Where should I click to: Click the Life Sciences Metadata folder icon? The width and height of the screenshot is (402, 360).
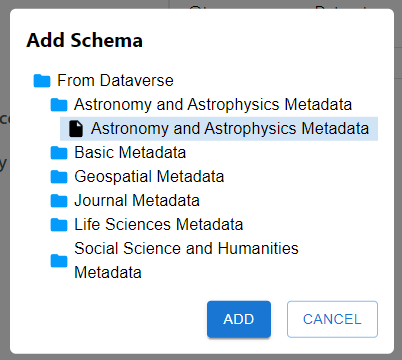tap(59, 225)
